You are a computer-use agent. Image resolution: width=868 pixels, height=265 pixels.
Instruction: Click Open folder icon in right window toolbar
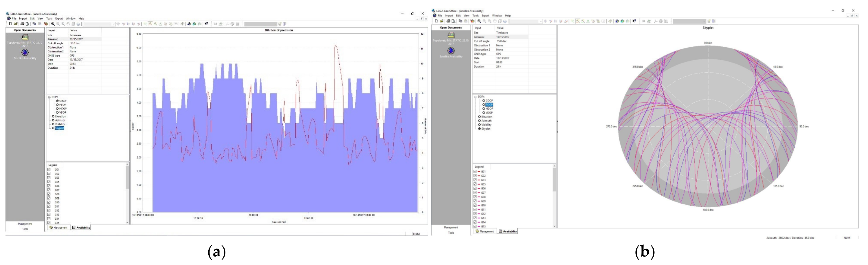coord(441,21)
